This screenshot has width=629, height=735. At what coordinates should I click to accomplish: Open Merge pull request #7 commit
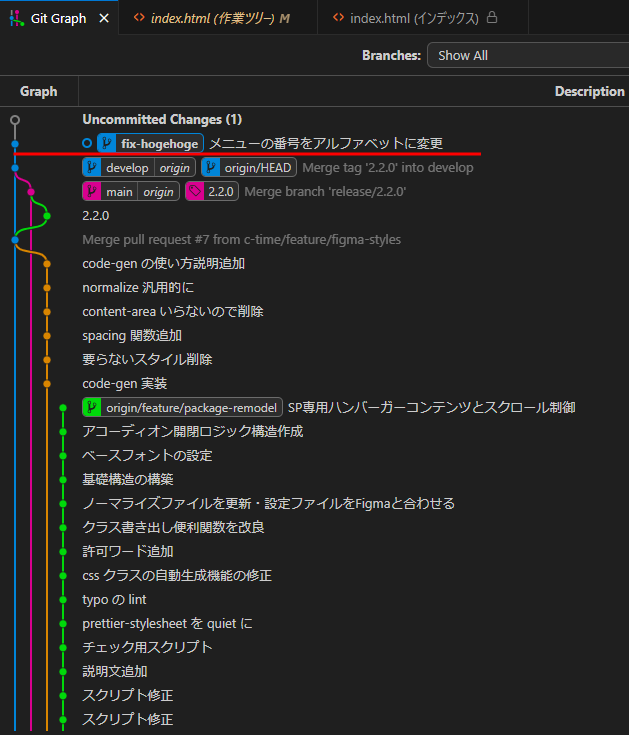coord(241,239)
